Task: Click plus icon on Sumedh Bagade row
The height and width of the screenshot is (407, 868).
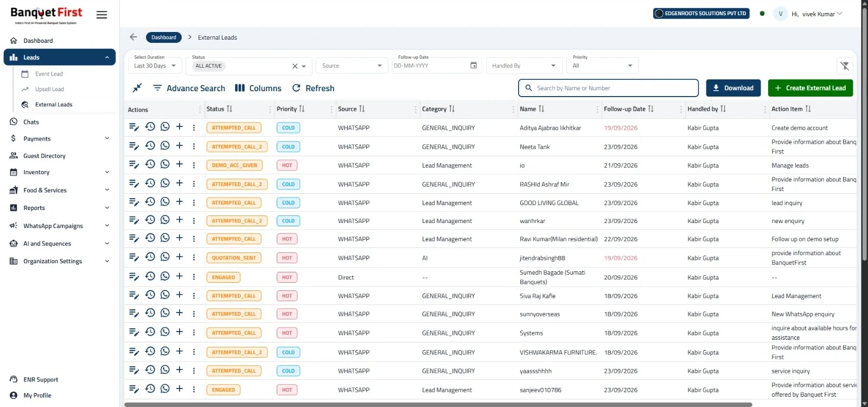Action: [180, 276]
